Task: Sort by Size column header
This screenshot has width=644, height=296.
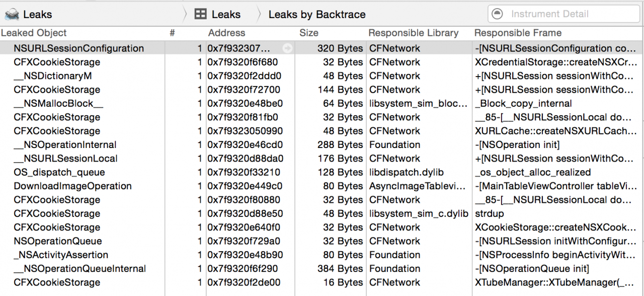Action: pyautogui.click(x=309, y=33)
